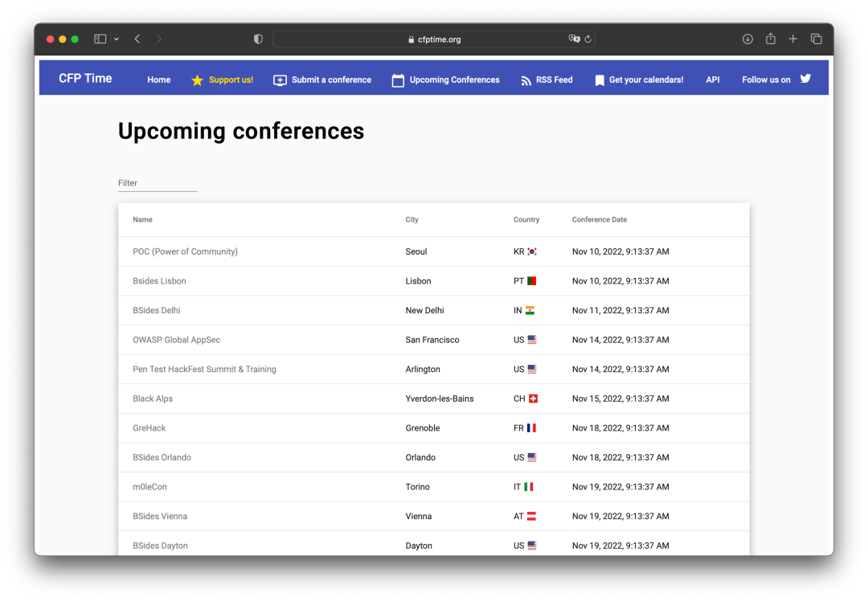Image resolution: width=868 pixels, height=601 pixels.
Task: Click the Switzerland flag for Yverdon-les-Bains
Action: click(533, 399)
